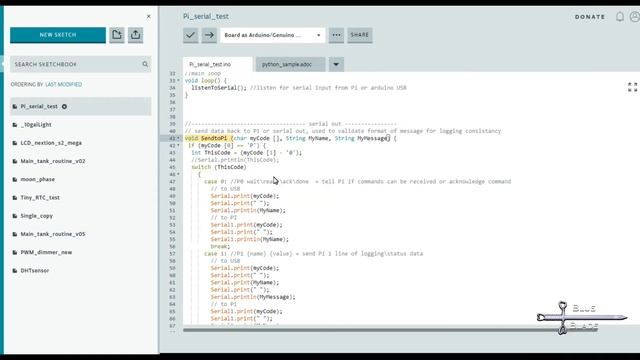
Task: Click the Pi_serial_test title text
Action: click(x=206, y=16)
